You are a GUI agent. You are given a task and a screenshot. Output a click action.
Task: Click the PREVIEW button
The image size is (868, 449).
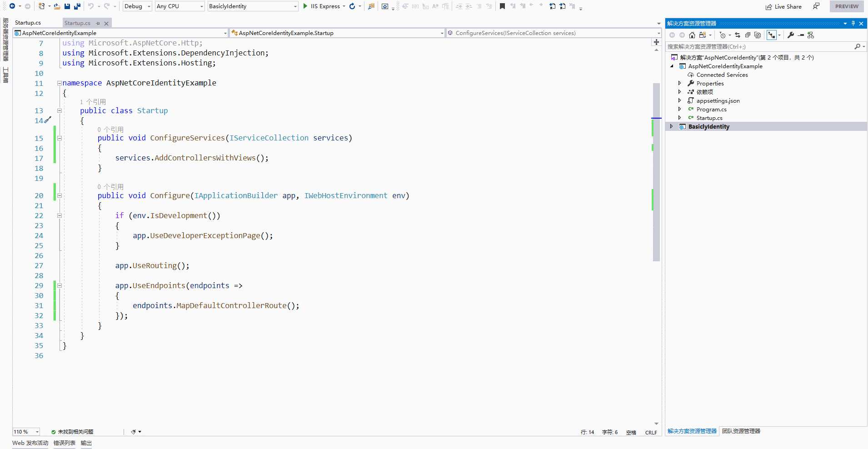846,6
